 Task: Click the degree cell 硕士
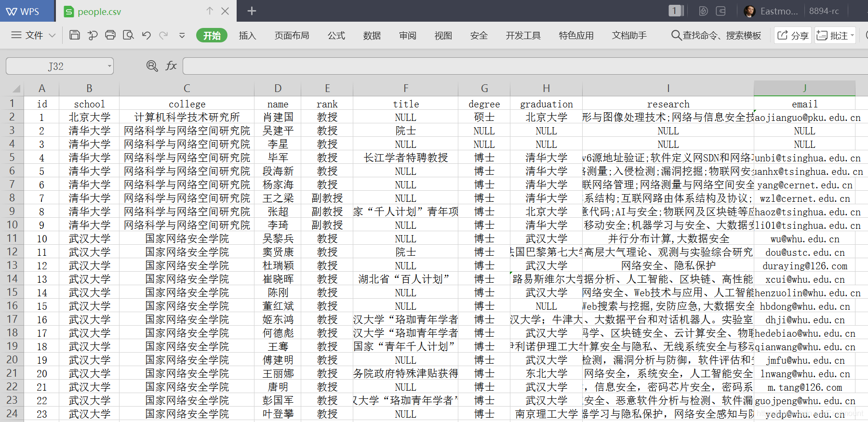click(484, 118)
